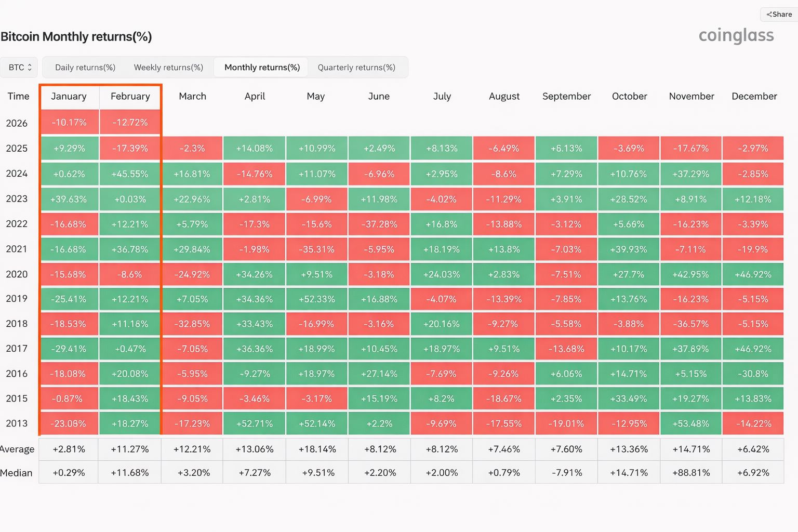Switch to Daily returns(%) tab
The width and height of the screenshot is (798, 532).
coord(85,68)
